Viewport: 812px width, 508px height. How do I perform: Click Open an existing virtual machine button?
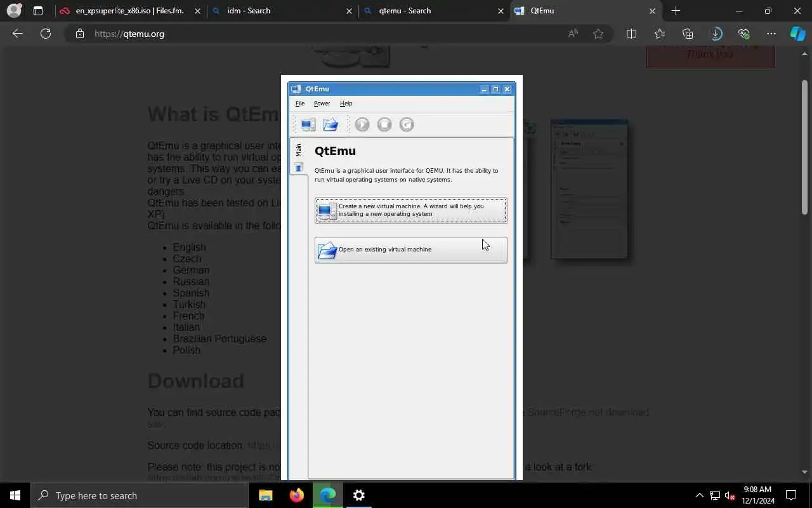click(x=411, y=250)
